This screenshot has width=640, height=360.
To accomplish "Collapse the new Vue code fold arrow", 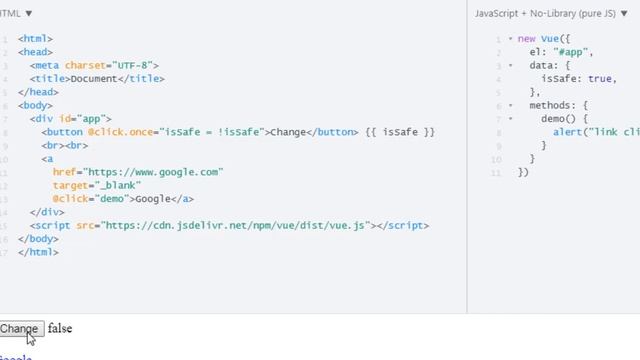I will tap(510, 39).
